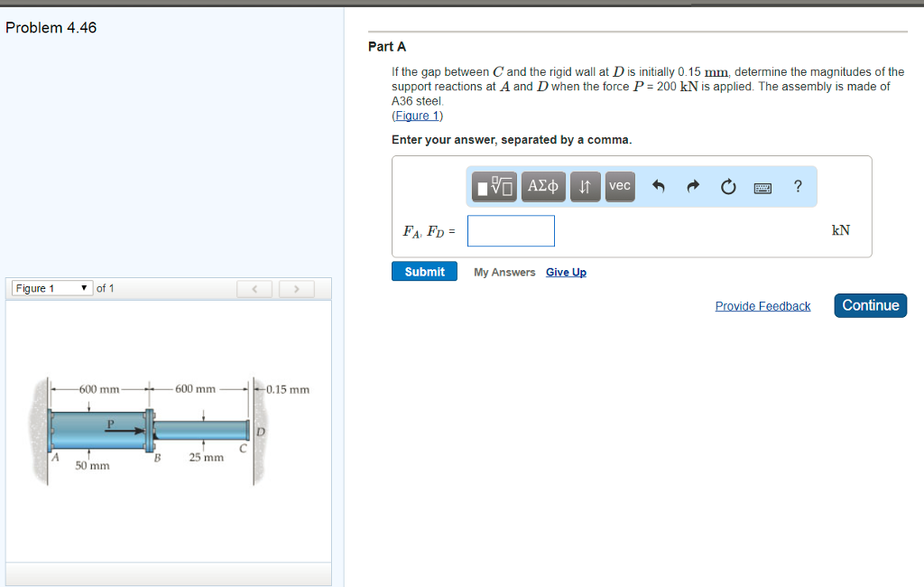Open Figure 1 via the link
This screenshot has width=924, height=587.
point(417,115)
